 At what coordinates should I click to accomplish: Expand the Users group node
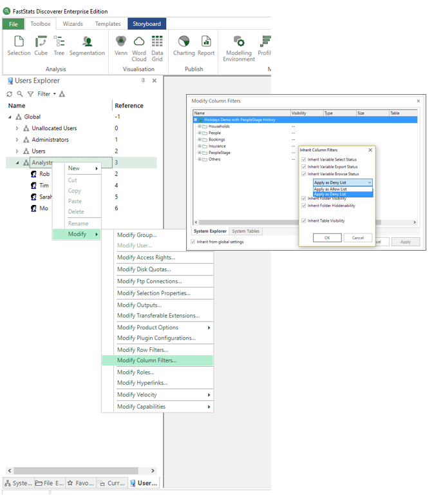coord(17,151)
